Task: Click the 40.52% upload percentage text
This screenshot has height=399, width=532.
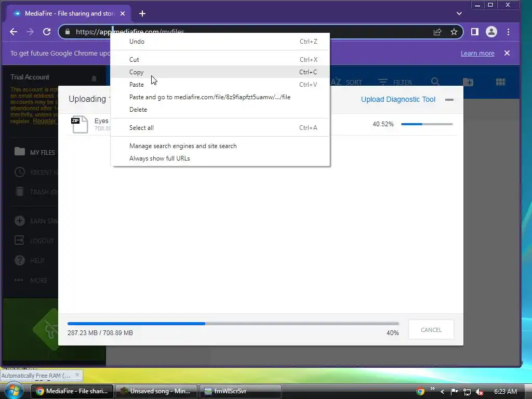Action: 383,124
